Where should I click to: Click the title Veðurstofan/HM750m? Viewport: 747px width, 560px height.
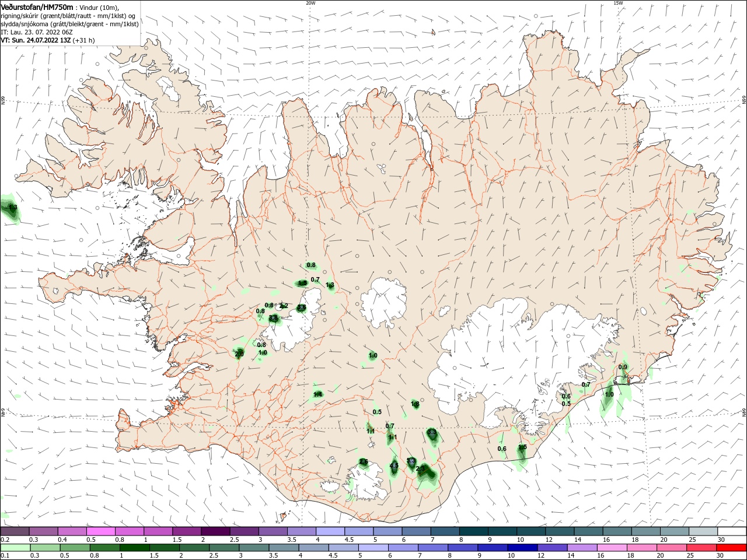[37, 7]
